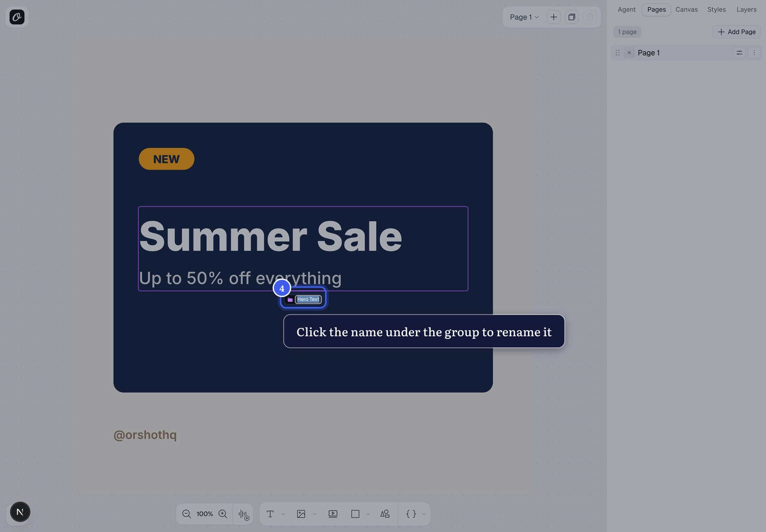766x532 pixels.
Task: Expand the Rectangle tool options chevron
Action: [368, 514]
